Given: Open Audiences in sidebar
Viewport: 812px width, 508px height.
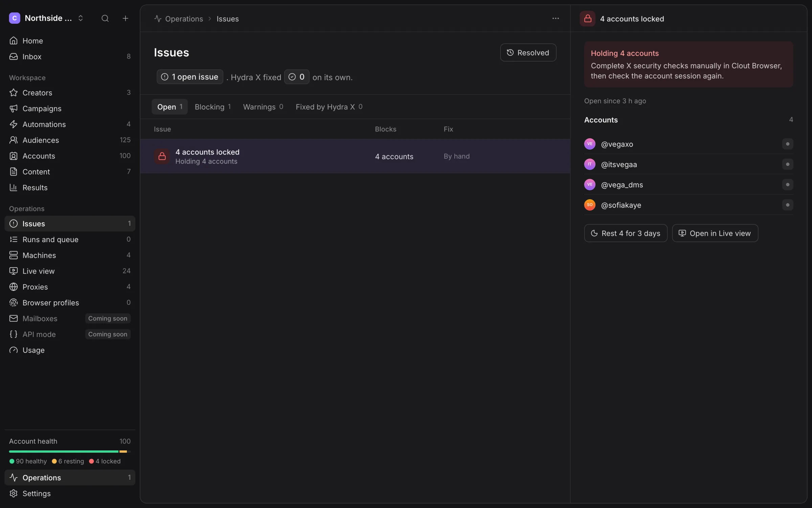Looking at the screenshot, I should point(70,140).
